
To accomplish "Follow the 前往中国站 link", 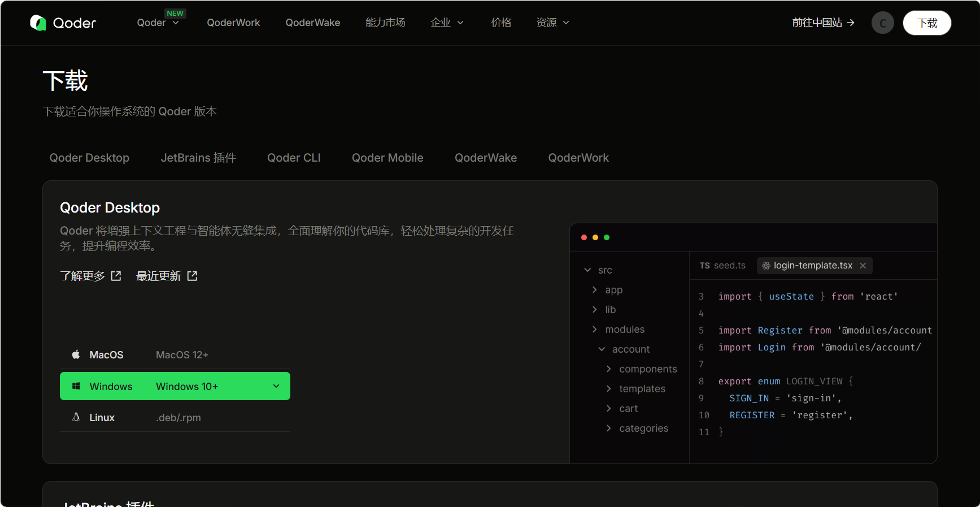I will tap(823, 23).
